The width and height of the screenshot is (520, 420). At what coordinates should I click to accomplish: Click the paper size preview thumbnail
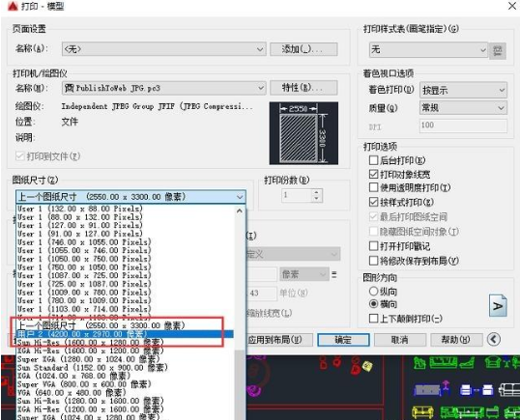303,133
